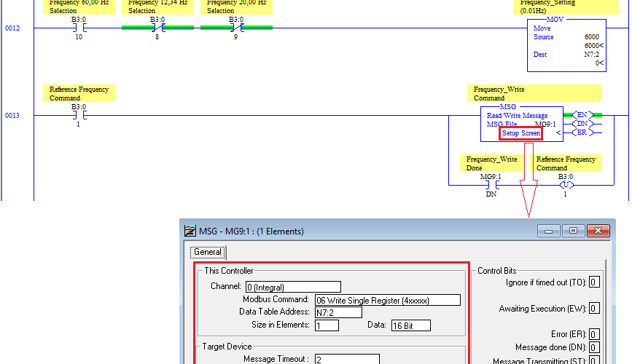Image resolution: width=632 pixels, height=364 pixels.
Task: Click Frequency_Write Done description label
Action: (x=492, y=163)
